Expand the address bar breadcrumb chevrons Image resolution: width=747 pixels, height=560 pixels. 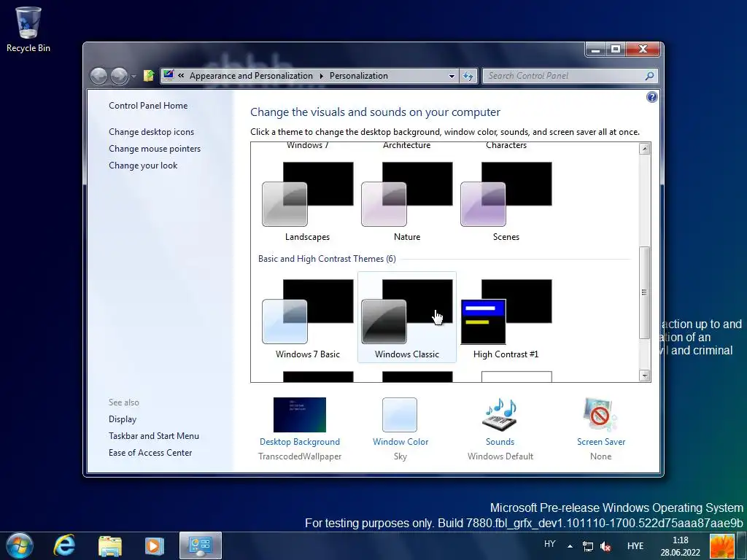point(181,75)
